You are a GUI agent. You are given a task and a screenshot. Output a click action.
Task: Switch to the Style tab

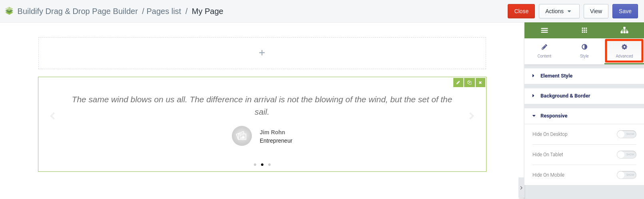coord(584,51)
